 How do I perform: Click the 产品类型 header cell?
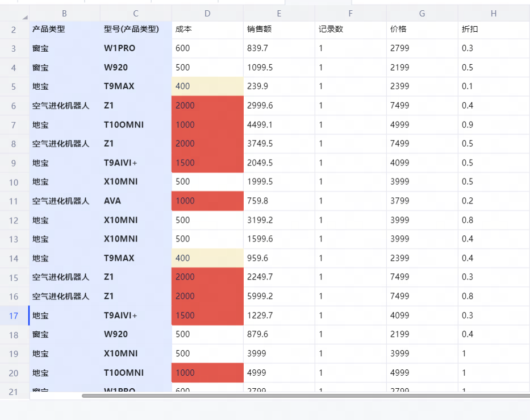coord(64,30)
